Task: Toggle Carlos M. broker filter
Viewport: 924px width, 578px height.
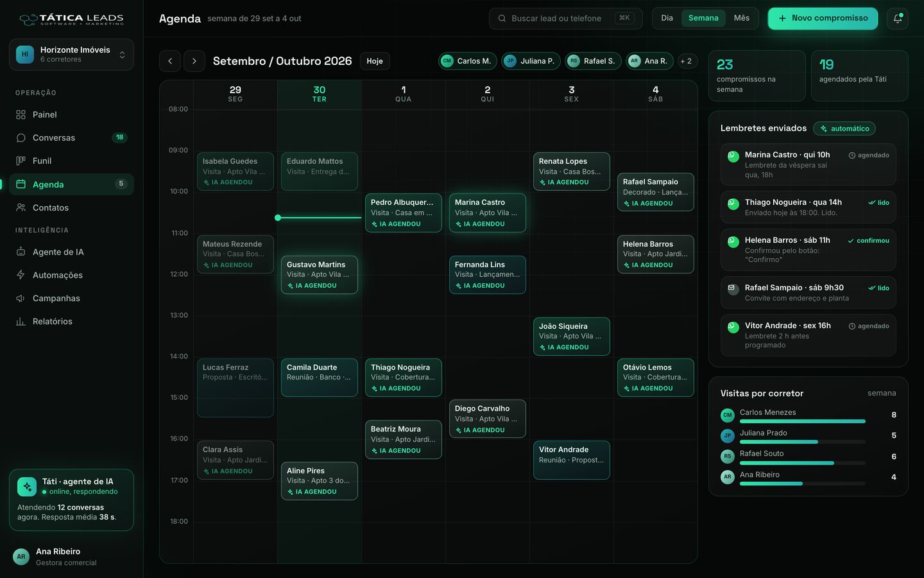Action: point(467,61)
